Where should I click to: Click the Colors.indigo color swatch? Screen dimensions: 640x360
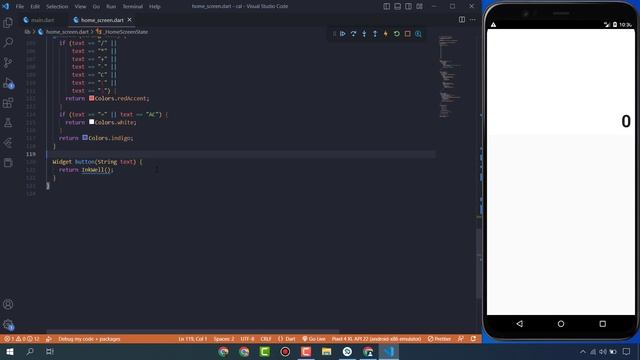(85, 138)
